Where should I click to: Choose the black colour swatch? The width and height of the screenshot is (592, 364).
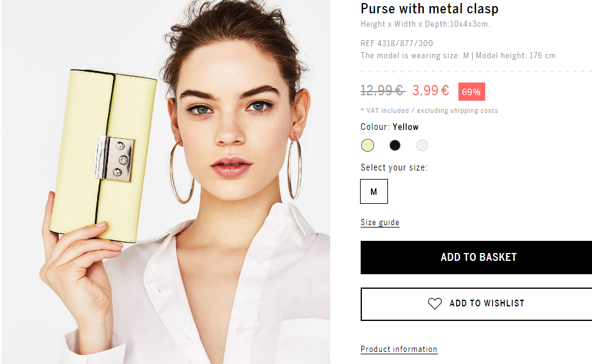coord(395,145)
